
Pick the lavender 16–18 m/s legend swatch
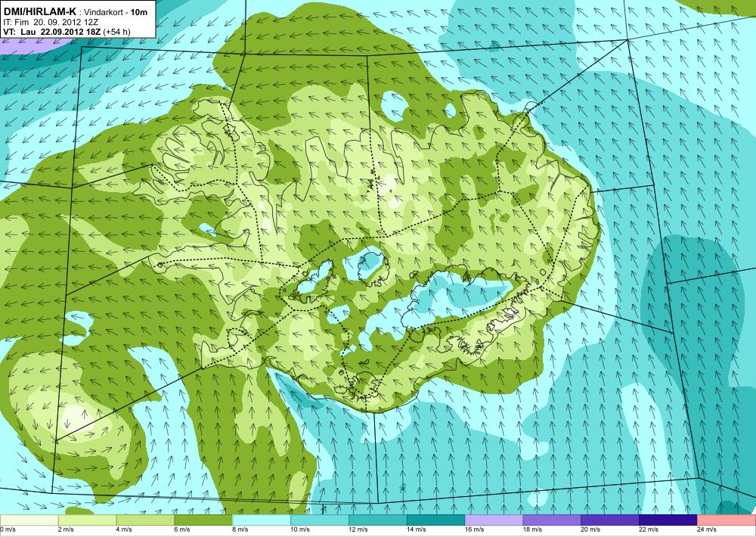pyautogui.click(x=494, y=520)
